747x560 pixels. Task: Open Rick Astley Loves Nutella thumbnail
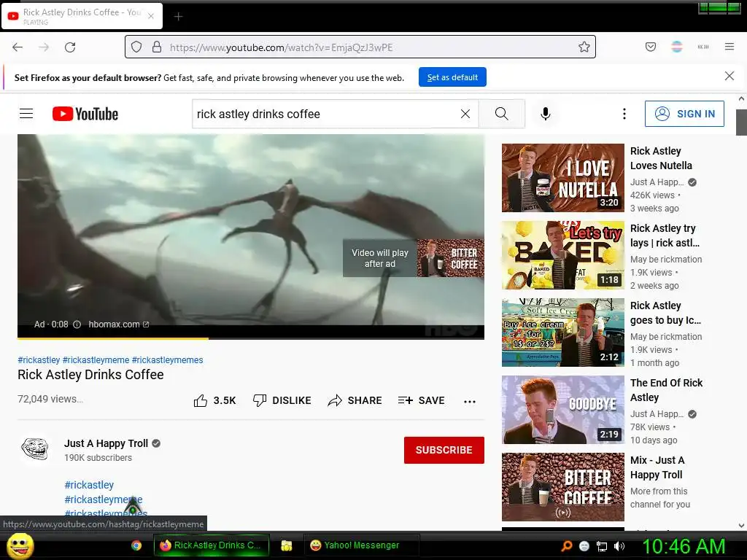coord(563,178)
